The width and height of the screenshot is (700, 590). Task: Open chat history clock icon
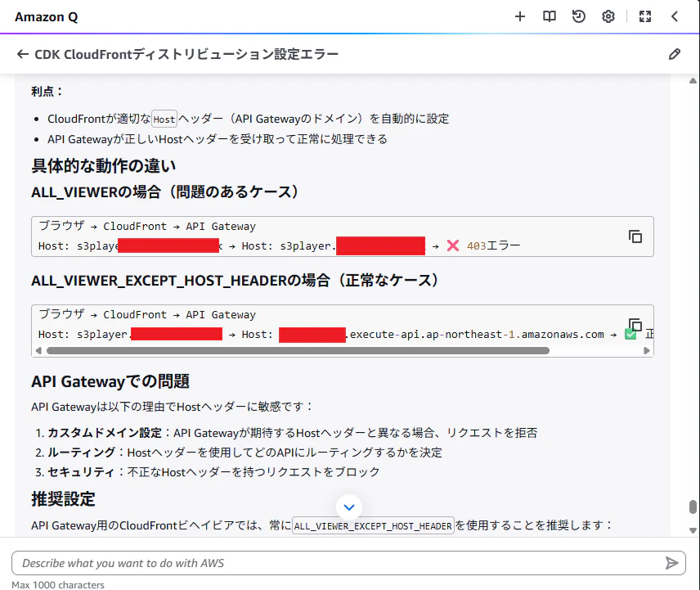point(579,17)
